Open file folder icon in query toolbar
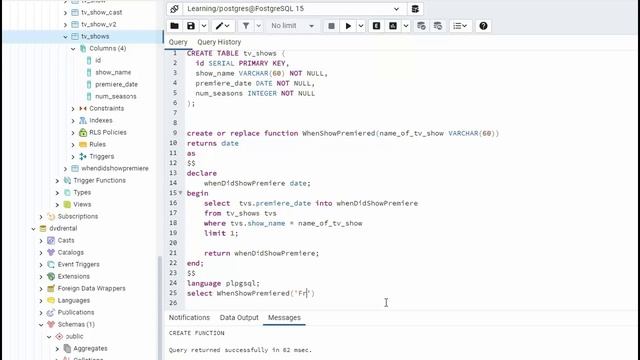Screen dimensions: 640x360 point(174,26)
